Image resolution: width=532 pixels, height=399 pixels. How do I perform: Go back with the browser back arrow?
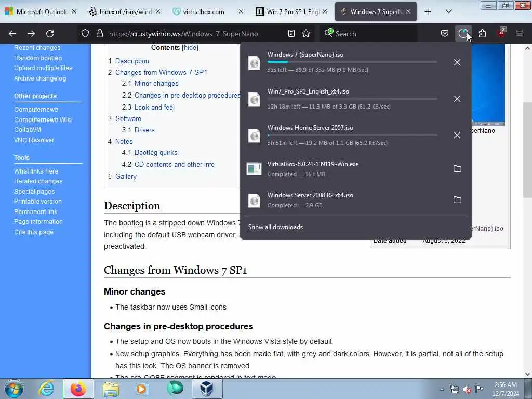12,34
